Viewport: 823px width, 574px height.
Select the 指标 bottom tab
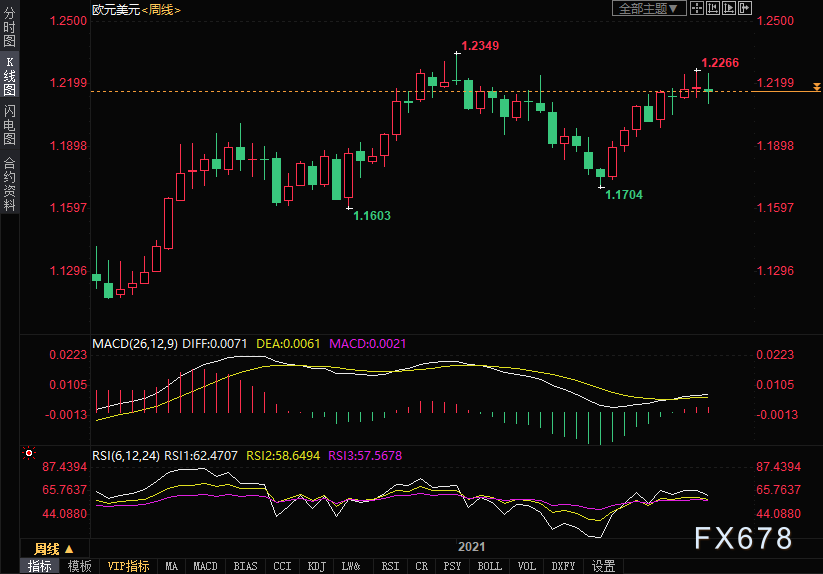coord(40,566)
